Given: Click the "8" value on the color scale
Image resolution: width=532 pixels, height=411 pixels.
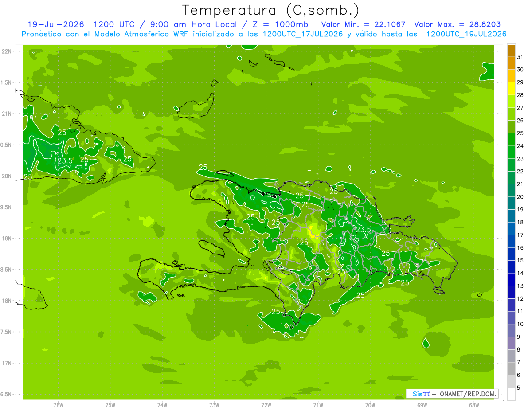Looking at the screenshot, I should (519, 350).
